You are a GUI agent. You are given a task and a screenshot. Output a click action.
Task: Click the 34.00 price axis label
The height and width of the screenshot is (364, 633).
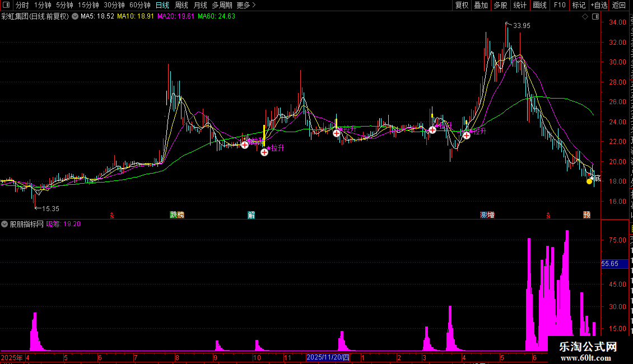[x=618, y=22]
